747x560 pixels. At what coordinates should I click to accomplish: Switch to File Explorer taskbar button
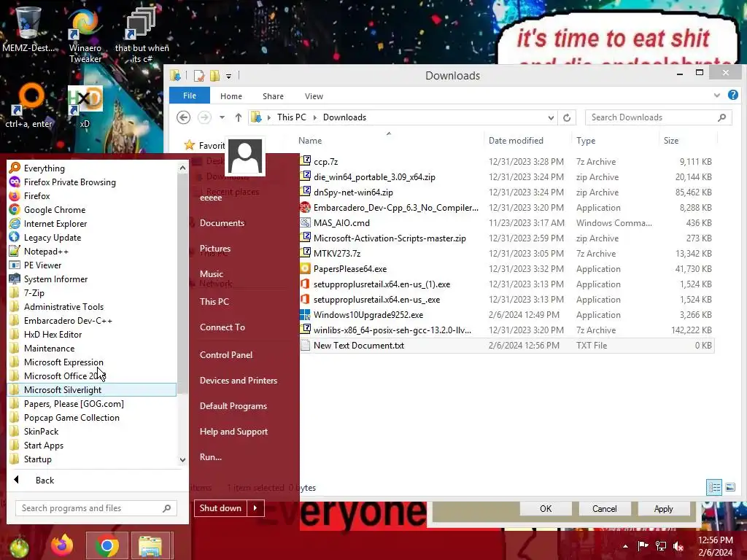click(150, 545)
